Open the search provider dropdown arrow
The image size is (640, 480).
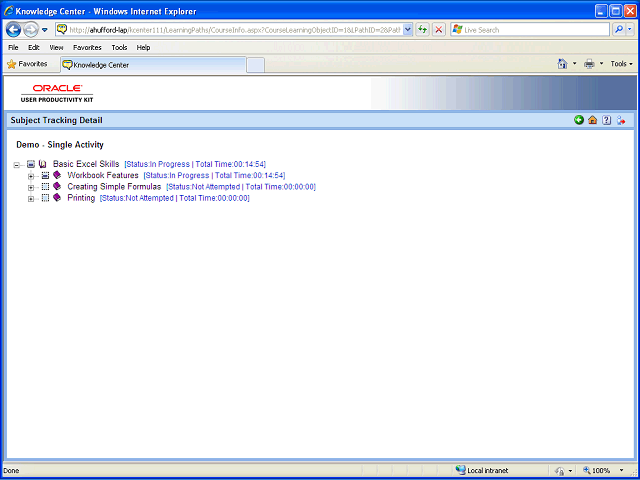[x=630, y=29]
